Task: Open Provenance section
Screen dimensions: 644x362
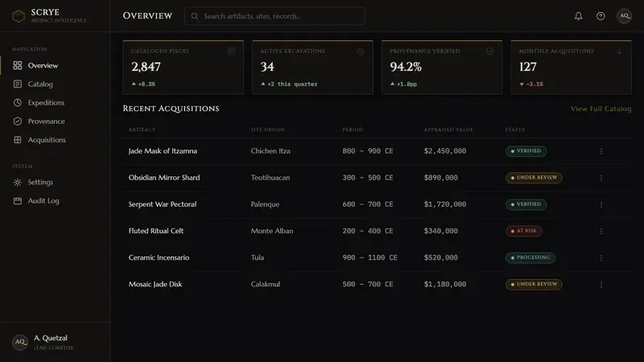Action: (x=55, y=121)
